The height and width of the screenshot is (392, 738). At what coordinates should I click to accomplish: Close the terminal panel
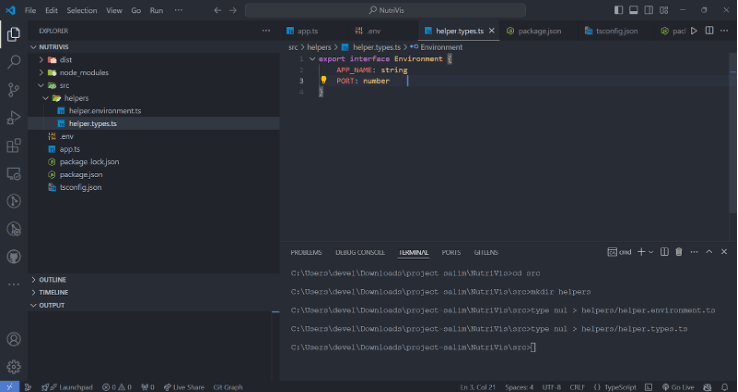(724, 252)
